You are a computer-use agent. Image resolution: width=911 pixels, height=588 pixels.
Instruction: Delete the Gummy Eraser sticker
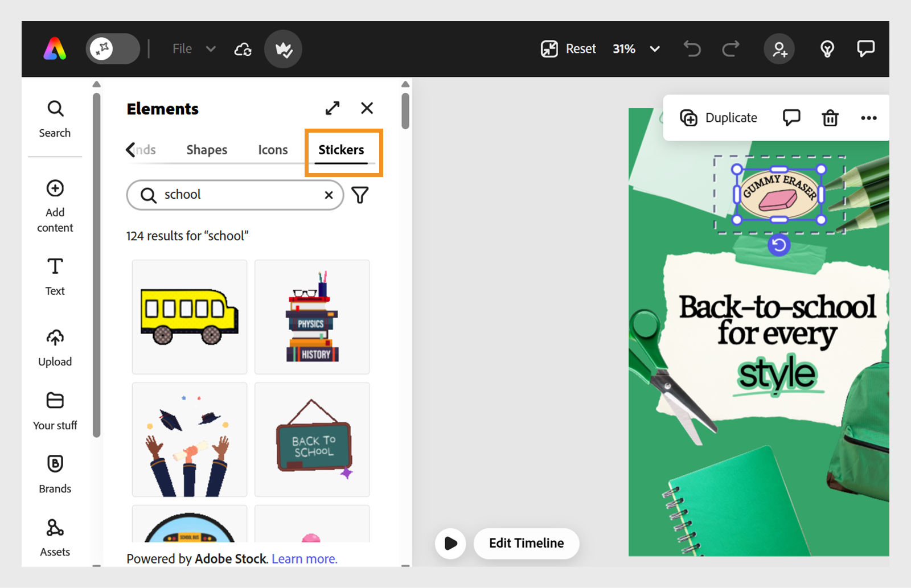point(830,118)
